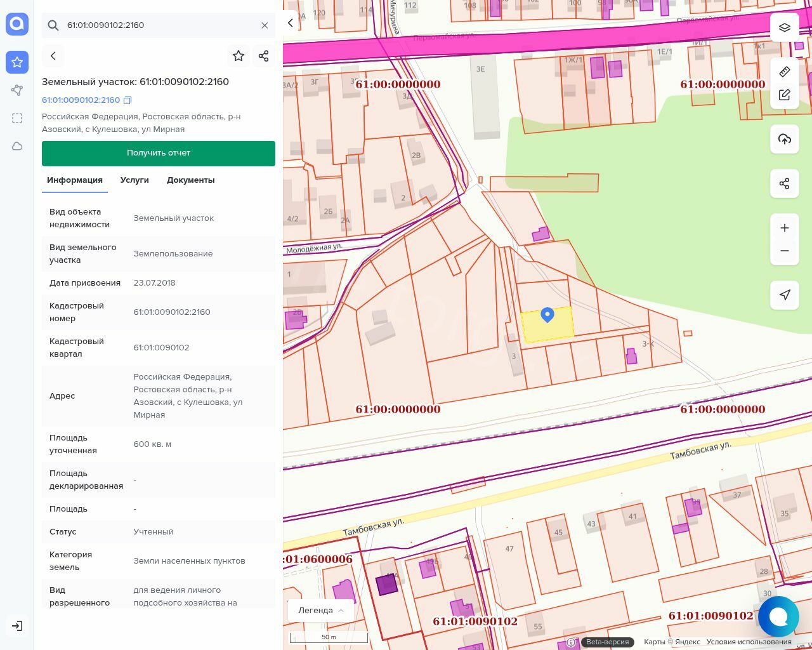This screenshot has height=650, width=812.
Task: Open the chat support bubble
Action: 778,616
